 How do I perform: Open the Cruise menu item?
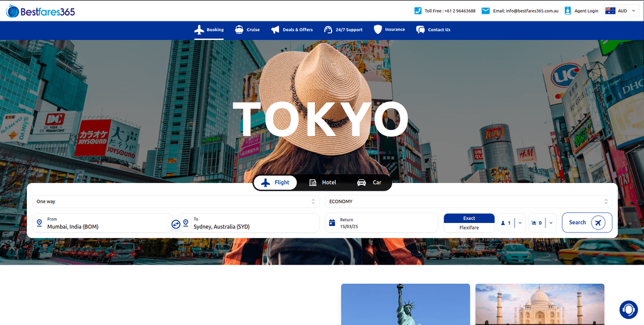coord(247,30)
